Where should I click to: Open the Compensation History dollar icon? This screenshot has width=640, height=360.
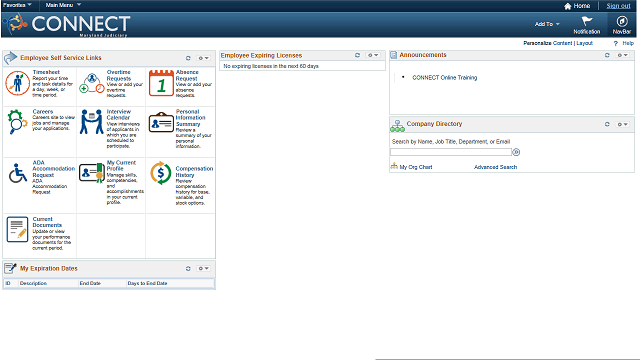pyautogui.click(x=161, y=173)
